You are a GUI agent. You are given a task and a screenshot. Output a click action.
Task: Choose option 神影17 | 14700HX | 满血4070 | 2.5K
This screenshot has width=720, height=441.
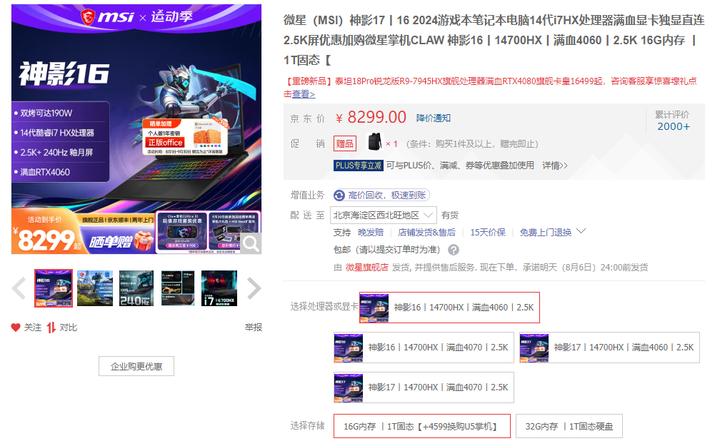[x=423, y=387]
